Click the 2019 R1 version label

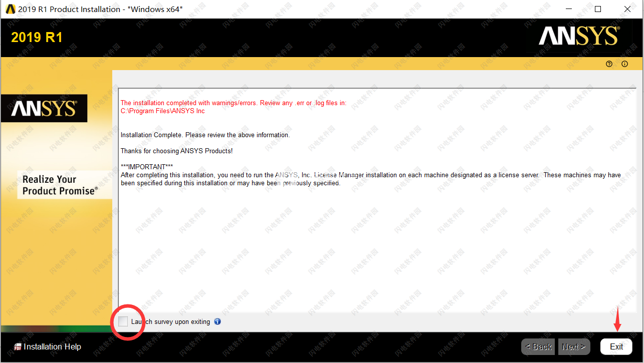point(37,38)
